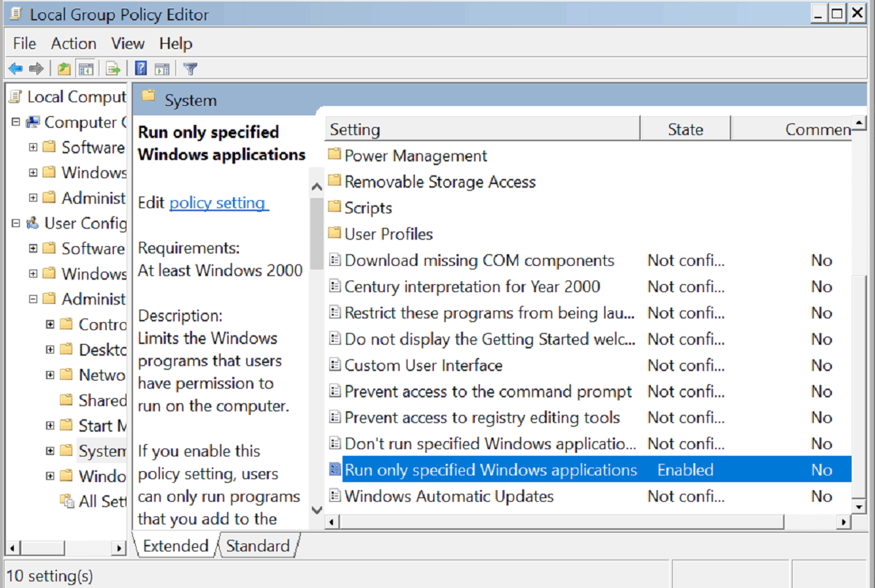This screenshot has width=875, height=588.
Task: Click the Enabled state cell
Action: pyautogui.click(x=685, y=470)
